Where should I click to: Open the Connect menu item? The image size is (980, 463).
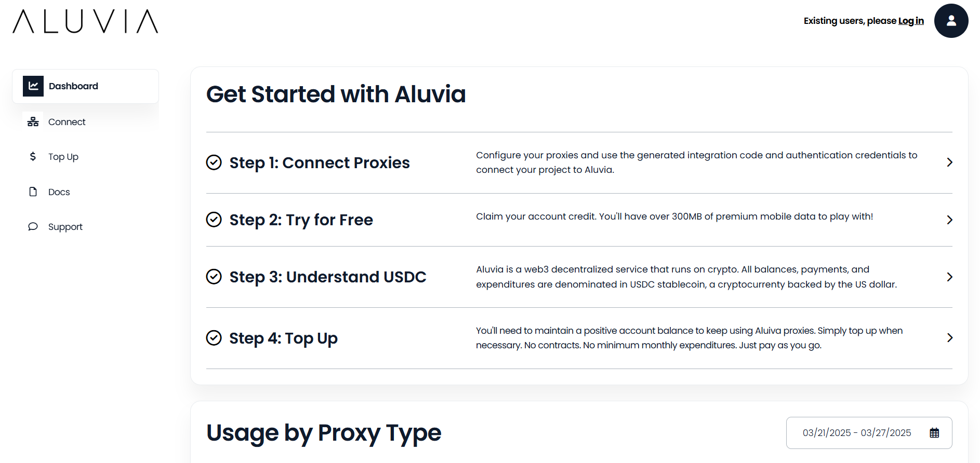click(67, 122)
